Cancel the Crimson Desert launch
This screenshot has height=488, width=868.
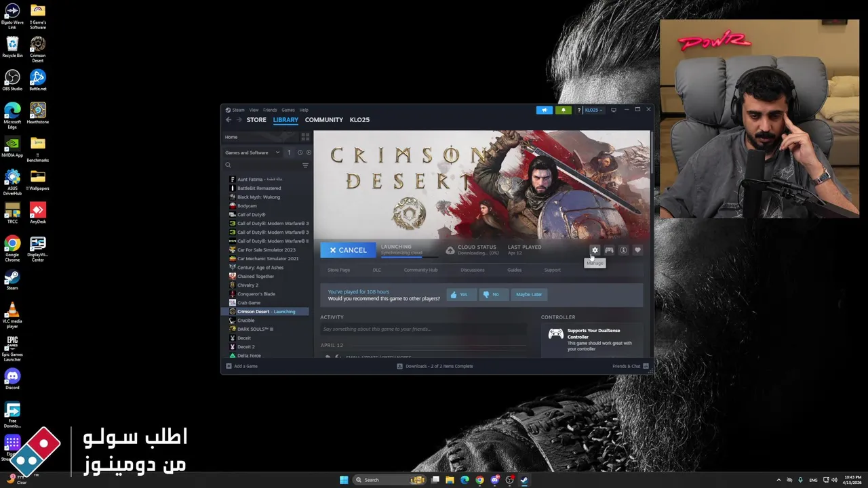[348, 250]
